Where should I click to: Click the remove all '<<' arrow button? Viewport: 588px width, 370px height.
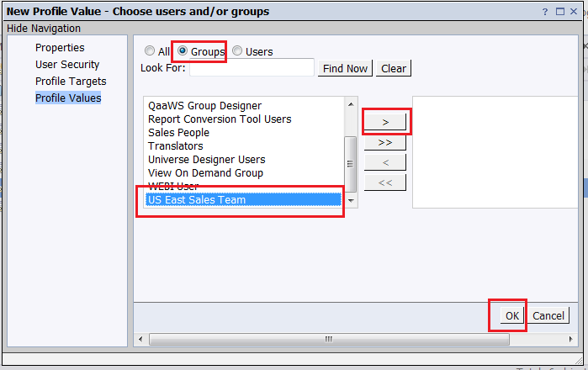tap(385, 183)
